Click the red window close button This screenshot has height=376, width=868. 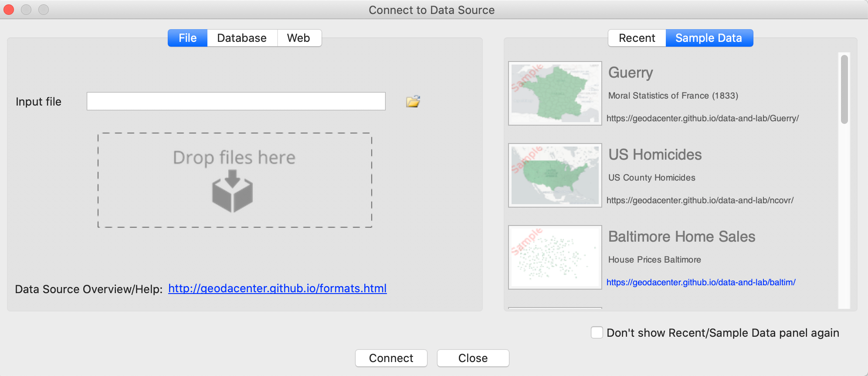[x=9, y=9]
